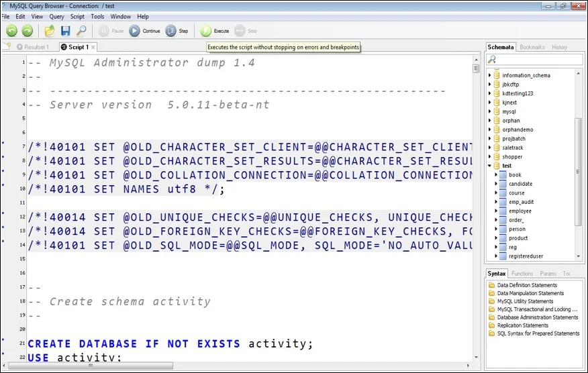This screenshot has height=373, width=588.
Task: Select the person table
Action: pos(517,229)
